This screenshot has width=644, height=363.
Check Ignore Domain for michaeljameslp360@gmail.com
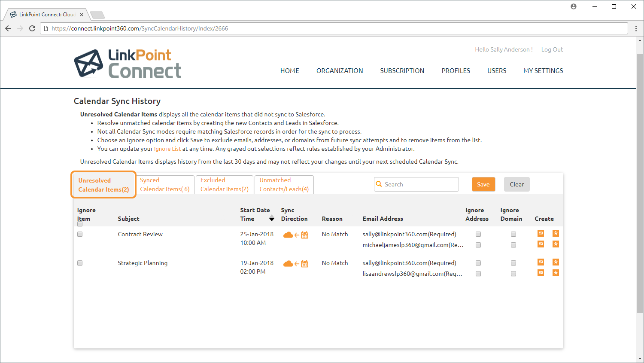513,245
